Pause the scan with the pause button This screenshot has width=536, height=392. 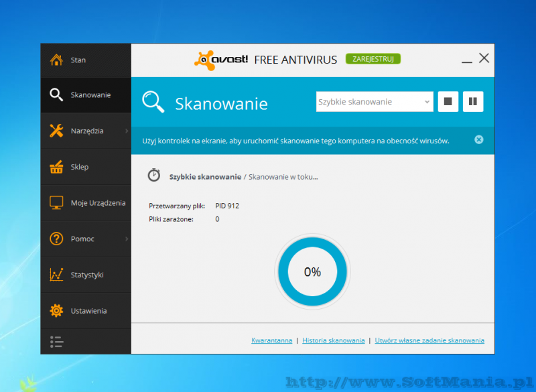[473, 101]
